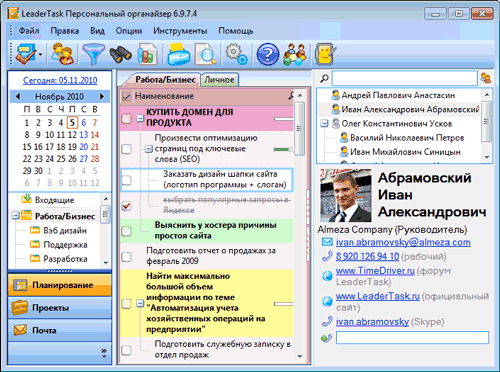Screen dimensions: 500x372
Task: Click the green phone icon beside empty field
Action: [327, 338]
